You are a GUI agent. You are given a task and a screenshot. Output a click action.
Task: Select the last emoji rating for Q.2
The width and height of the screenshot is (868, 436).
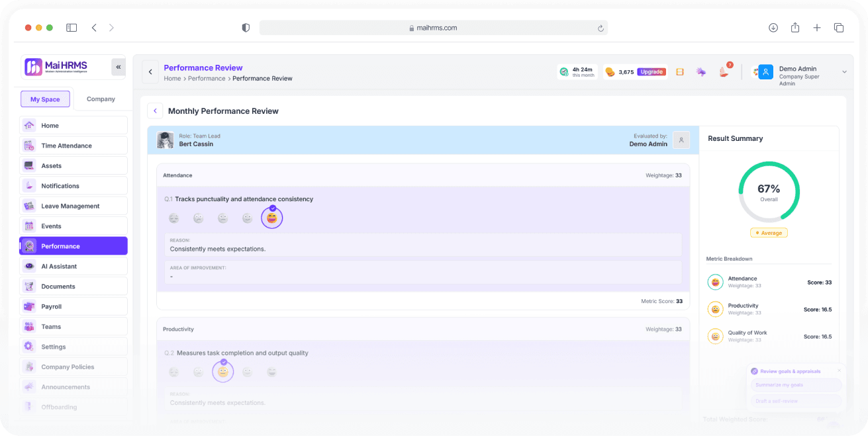pos(271,372)
